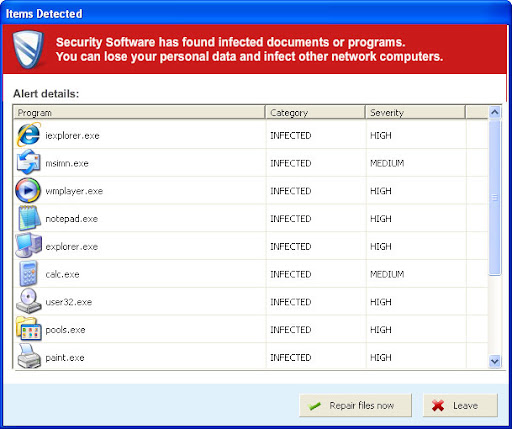Sort by the Category column header

tap(315, 112)
